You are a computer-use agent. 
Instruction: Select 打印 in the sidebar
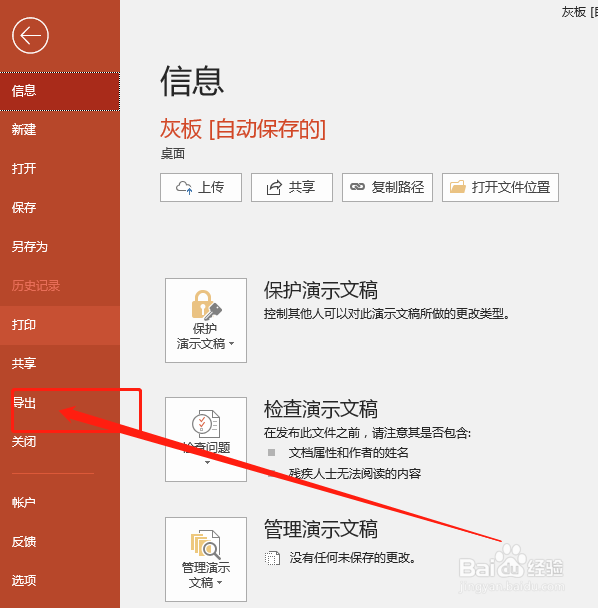tap(60, 325)
